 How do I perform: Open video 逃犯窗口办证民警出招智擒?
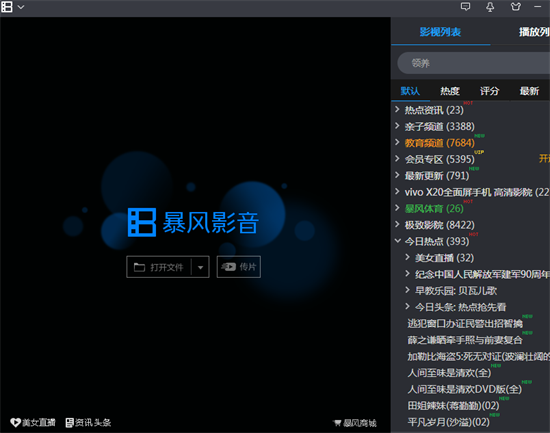[x=465, y=324]
